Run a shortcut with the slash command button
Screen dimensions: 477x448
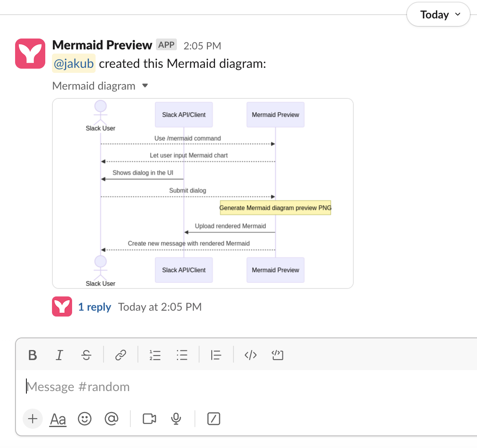click(x=214, y=418)
